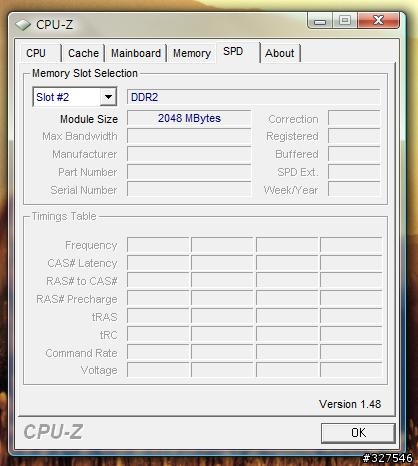Click the 2048 MBytes module size field
The height and width of the screenshot is (466, 418).
[189, 118]
